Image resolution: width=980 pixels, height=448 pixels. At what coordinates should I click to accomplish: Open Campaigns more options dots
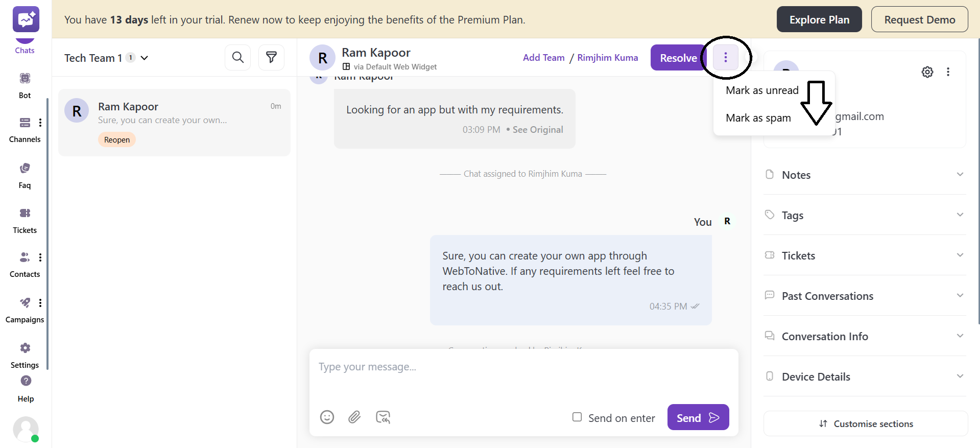pos(40,303)
